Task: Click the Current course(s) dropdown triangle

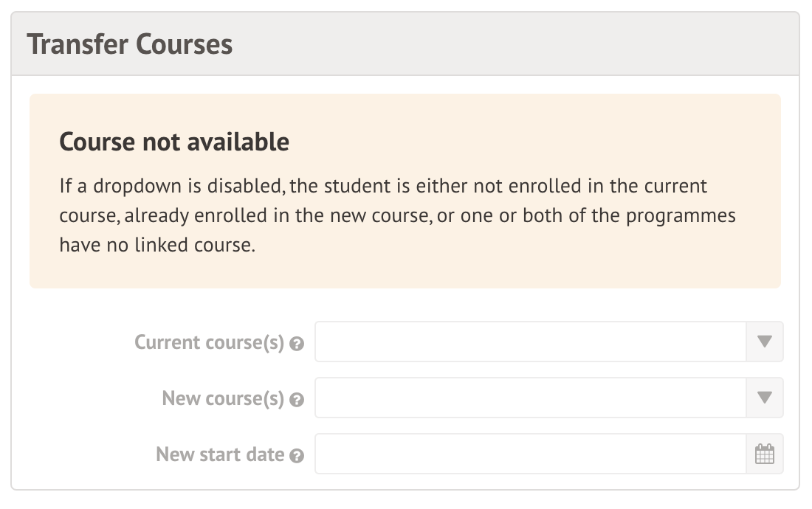Action: 766,342
